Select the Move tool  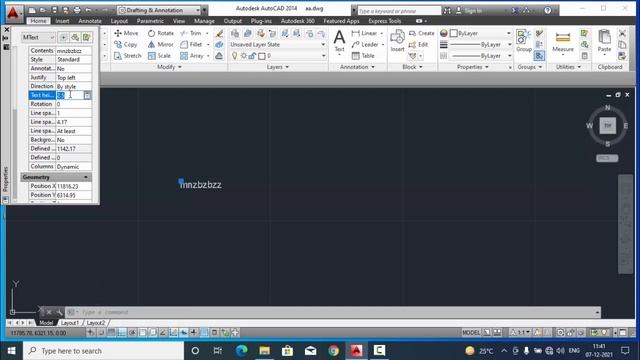(126, 33)
